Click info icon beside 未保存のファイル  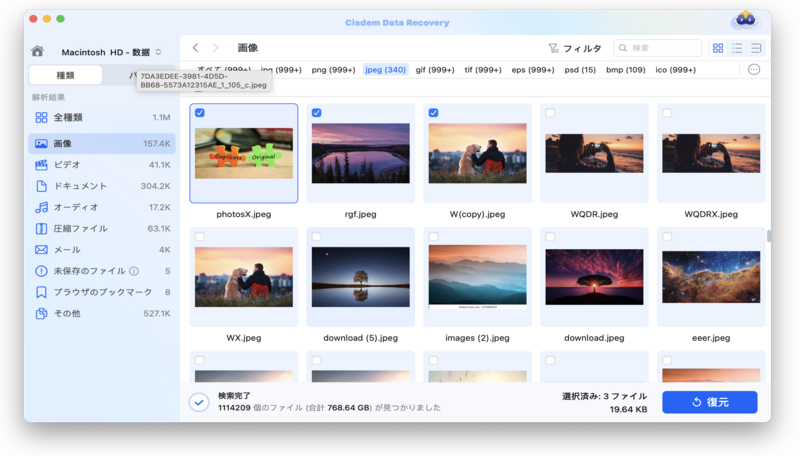134,271
